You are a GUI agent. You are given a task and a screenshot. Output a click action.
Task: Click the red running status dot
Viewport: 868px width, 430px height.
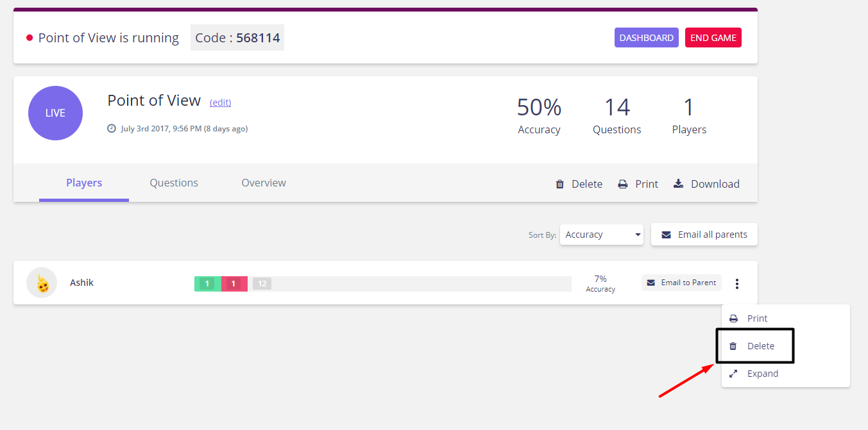(x=30, y=38)
